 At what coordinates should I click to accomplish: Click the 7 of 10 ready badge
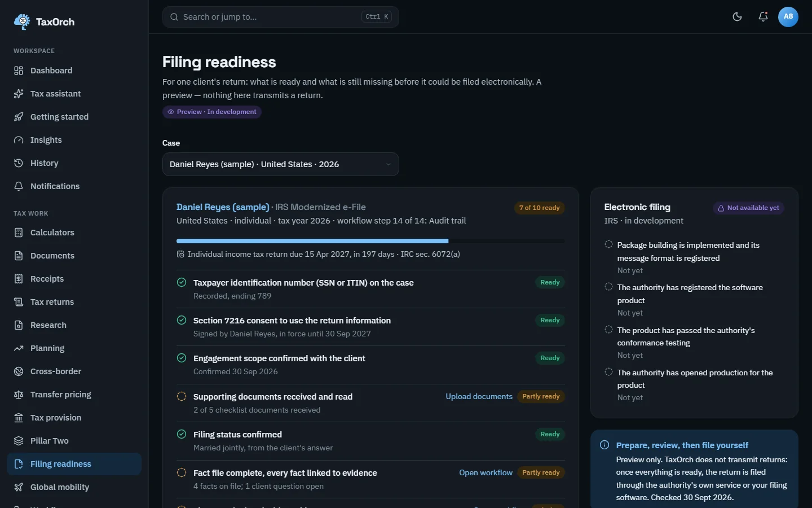pyautogui.click(x=540, y=208)
